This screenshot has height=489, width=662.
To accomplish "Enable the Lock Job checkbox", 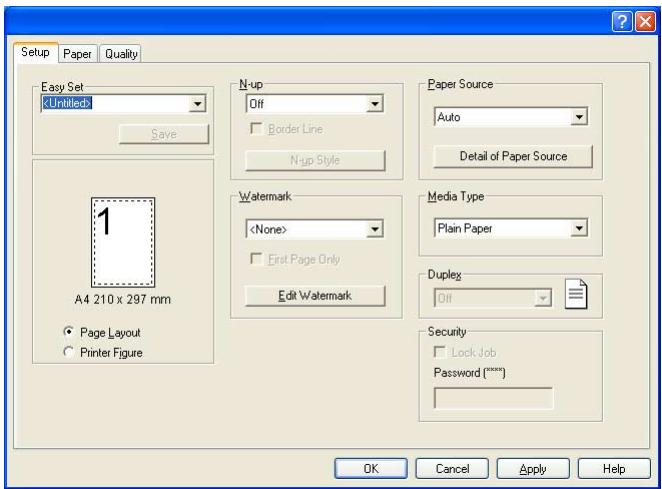I will [440, 352].
